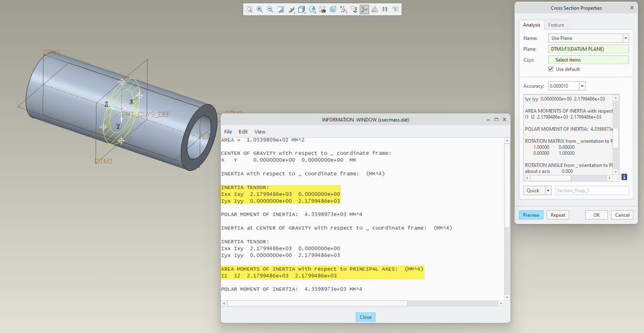Click the Annotation Display icon

tap(354, 9)
